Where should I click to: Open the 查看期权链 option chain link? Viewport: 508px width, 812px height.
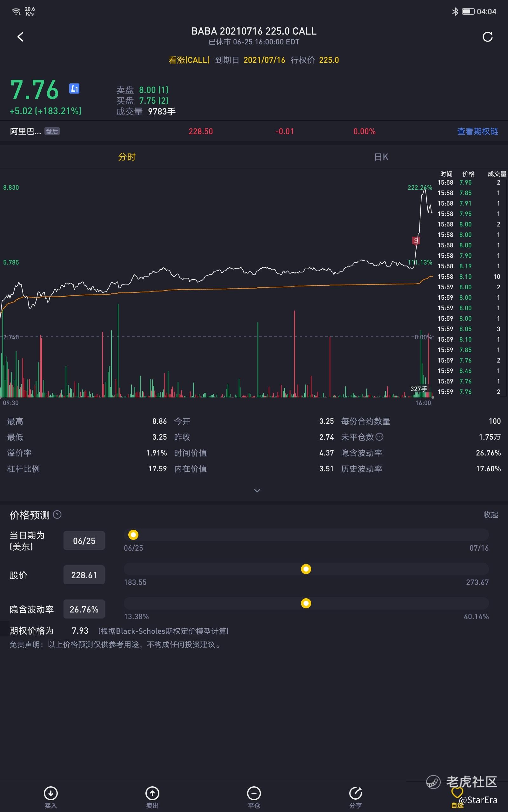click(x=478, y=131)
